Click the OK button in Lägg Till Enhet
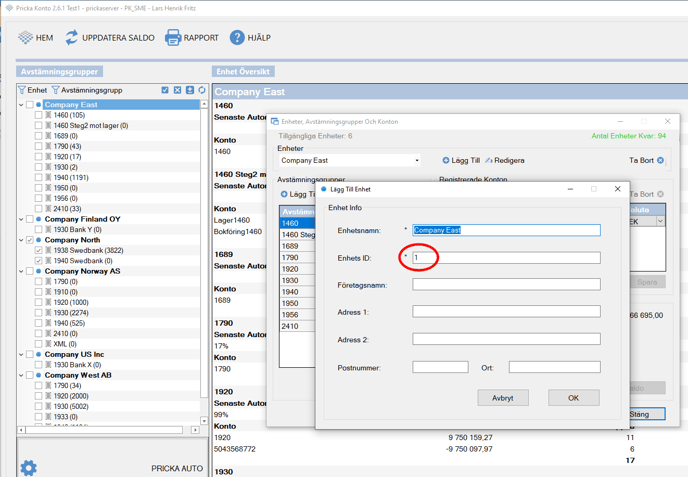 [x=573, y=398]
